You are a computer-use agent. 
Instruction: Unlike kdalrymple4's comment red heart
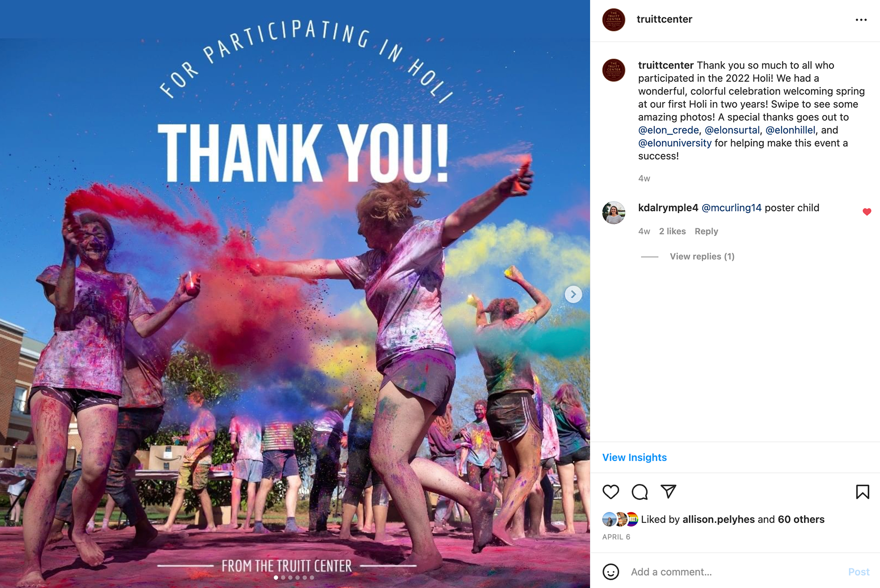(x=866, y=212)
